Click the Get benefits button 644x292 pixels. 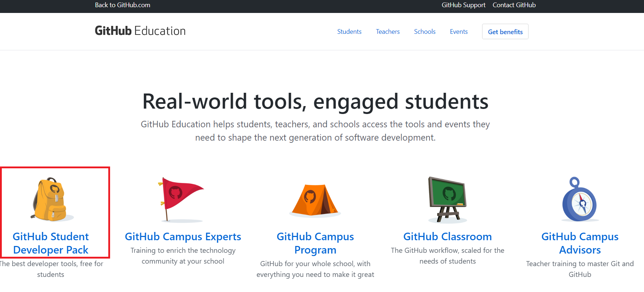coord(505,32)
